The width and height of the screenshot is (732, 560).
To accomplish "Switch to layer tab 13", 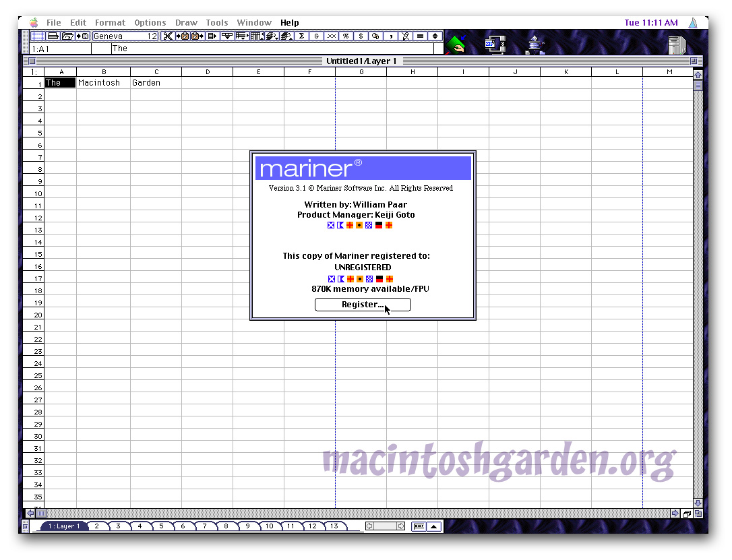I will coord(334,526).
